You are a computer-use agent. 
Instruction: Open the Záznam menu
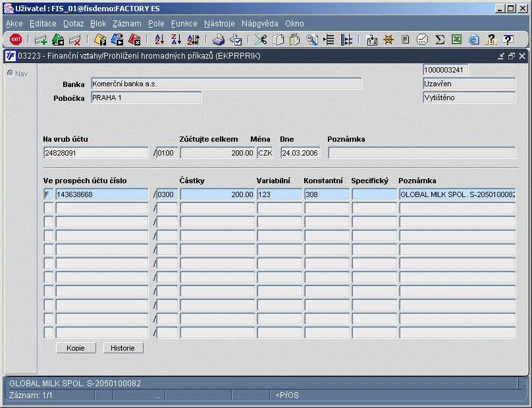click(x=127, y=24)
